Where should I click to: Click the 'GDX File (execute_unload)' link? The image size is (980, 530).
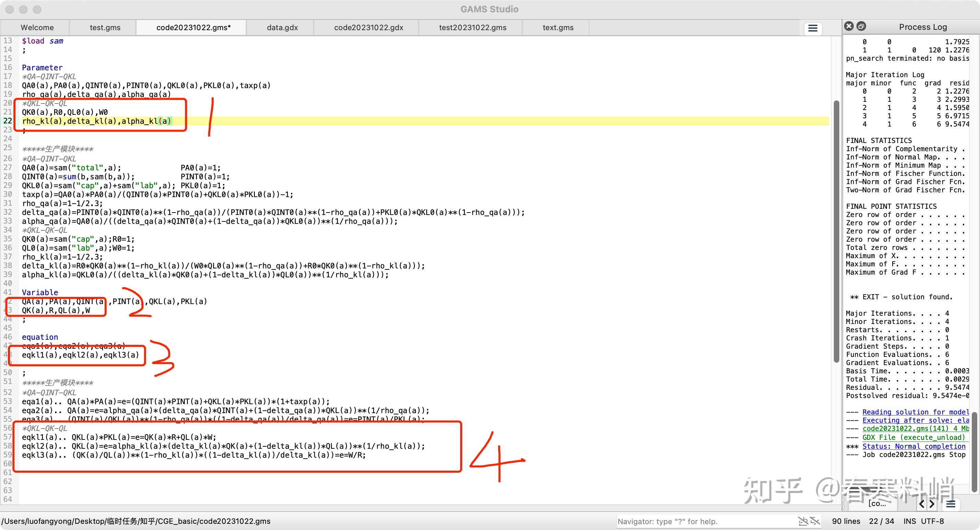pos(913,437)
